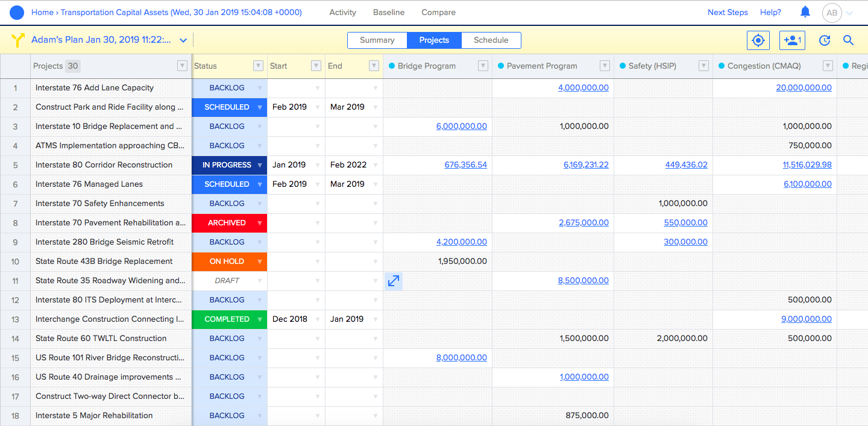
Task: Click the Next Steps link
Action: pyautogui.click(x=728, y=12)
